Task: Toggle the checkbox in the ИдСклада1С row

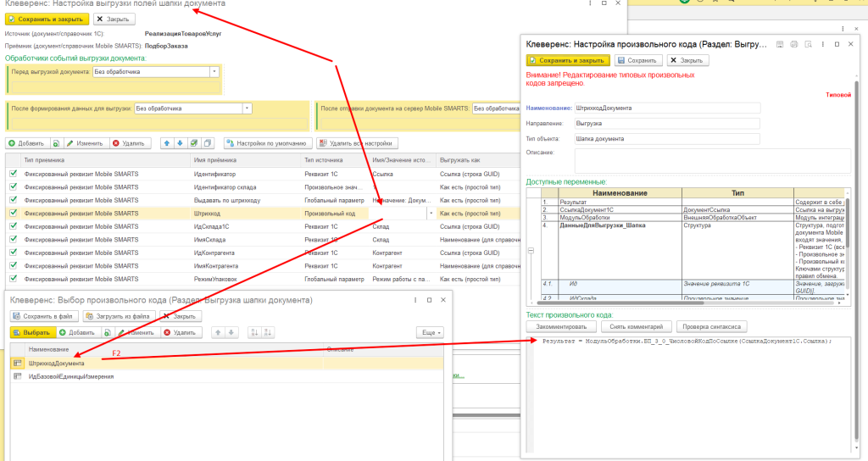Action: (14, 226)
